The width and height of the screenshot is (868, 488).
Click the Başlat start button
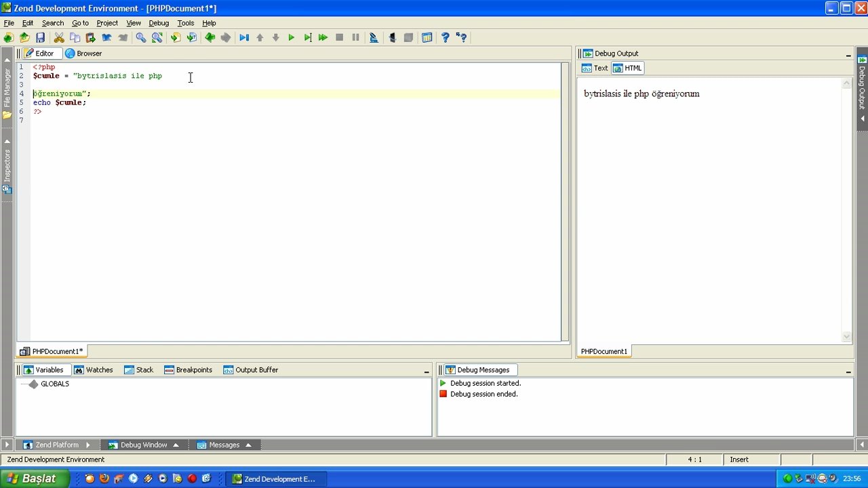point(34,479)
